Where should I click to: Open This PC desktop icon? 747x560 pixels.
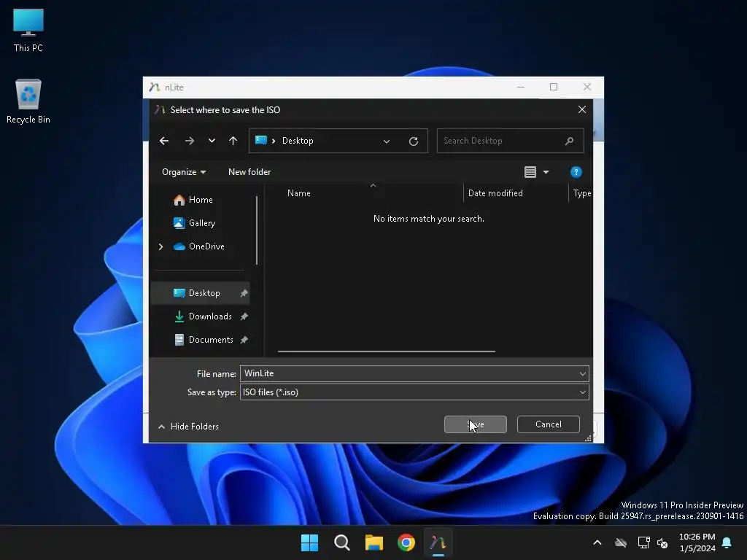click(28, 30)
